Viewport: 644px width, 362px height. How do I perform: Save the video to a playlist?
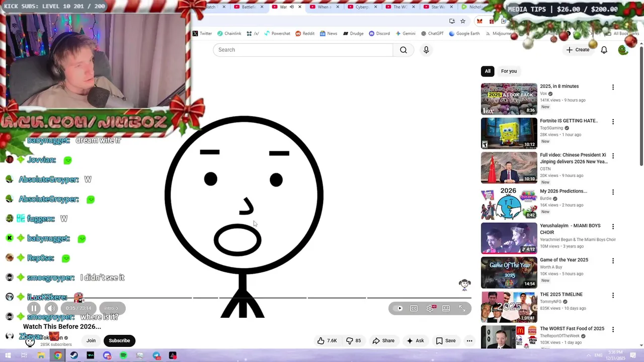pos(446,340)
